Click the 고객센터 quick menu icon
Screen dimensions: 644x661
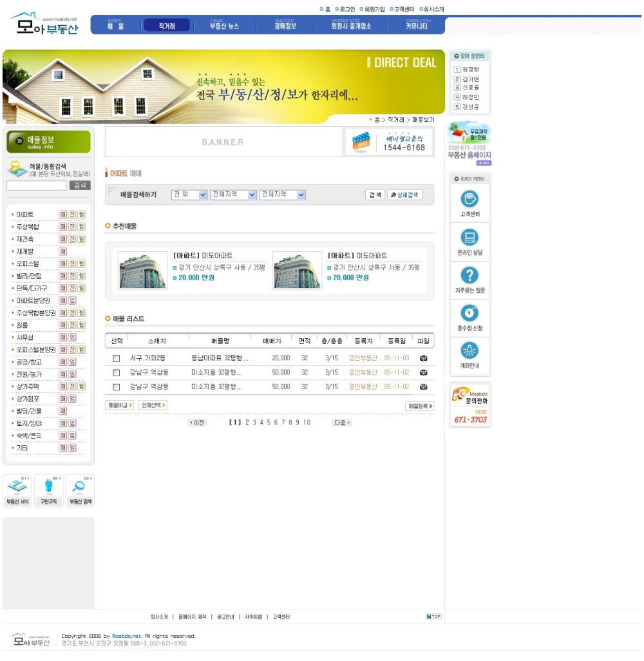pos(469,198)
